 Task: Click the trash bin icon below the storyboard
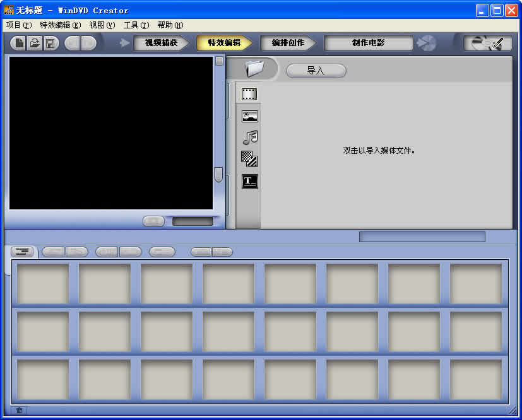point(20,410)
